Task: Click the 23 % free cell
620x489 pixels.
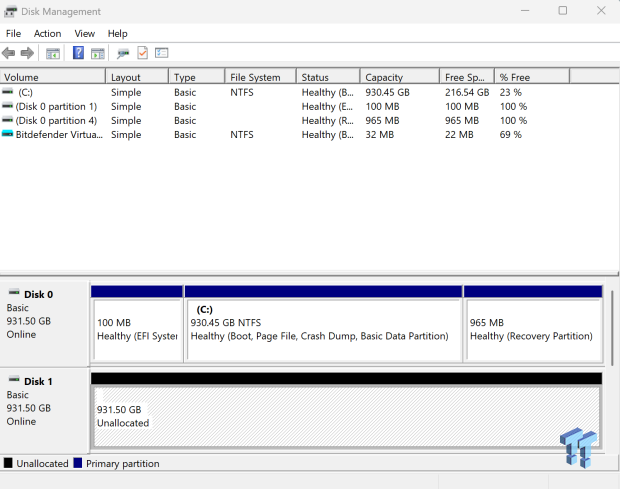Action: (x=510, y=93)
